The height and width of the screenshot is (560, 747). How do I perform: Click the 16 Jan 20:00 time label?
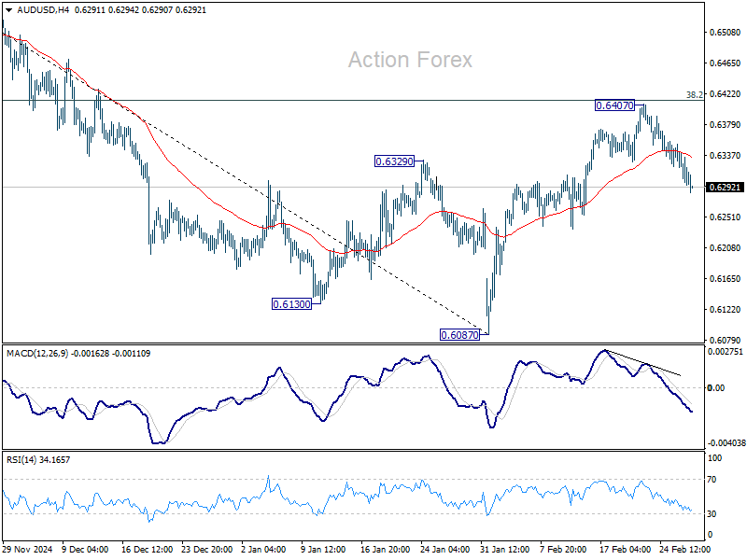(385, 549)
